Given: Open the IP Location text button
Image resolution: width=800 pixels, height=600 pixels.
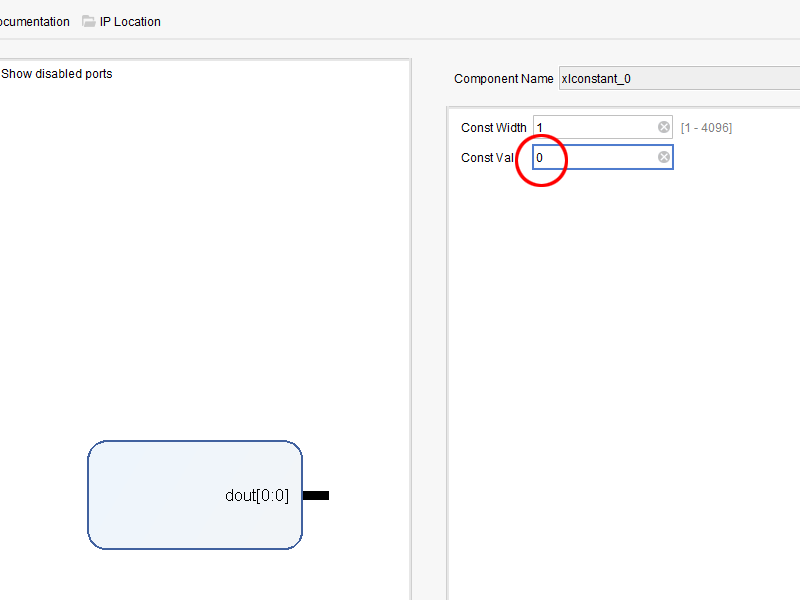Looking at the screenshot, I should point(130,21).
